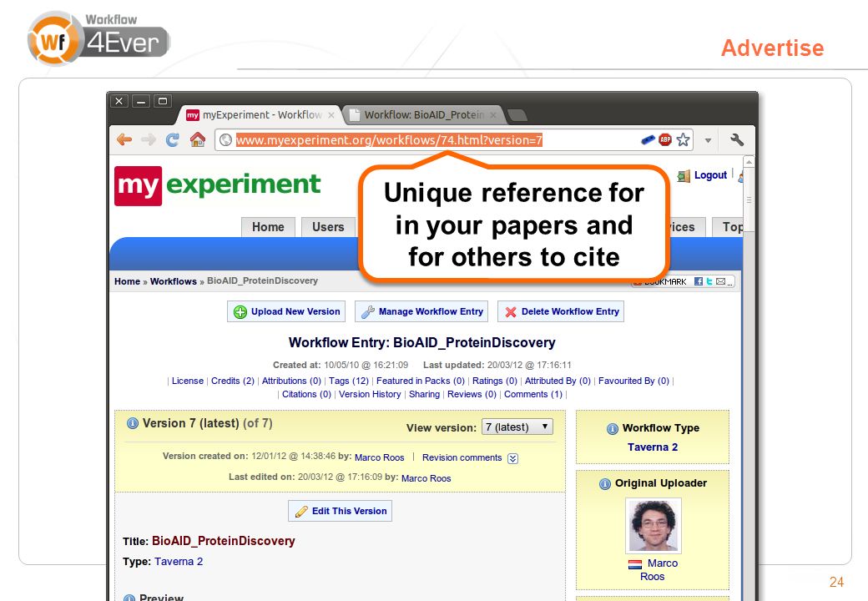Share via the Twitter bookmark icon

(709, 281)
